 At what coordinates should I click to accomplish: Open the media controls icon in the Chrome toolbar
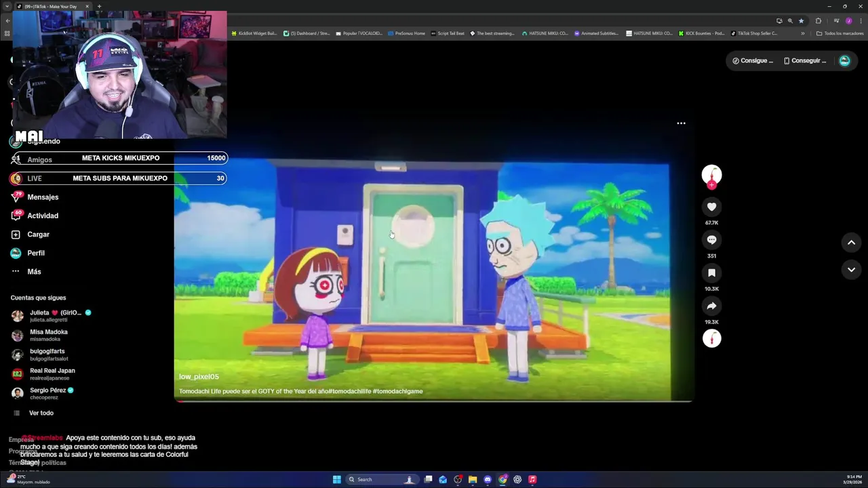[x=836, y=21]
